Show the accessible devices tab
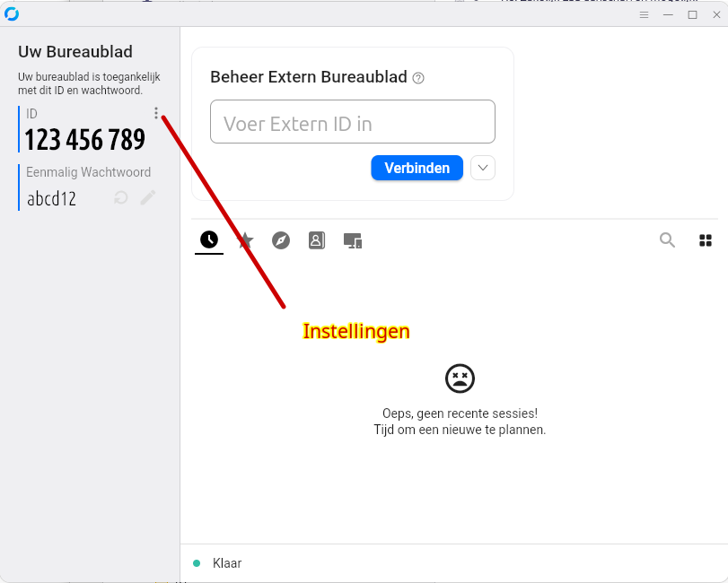Image resolution: width=728 pixels, height=583 pixels. point(353,240)
